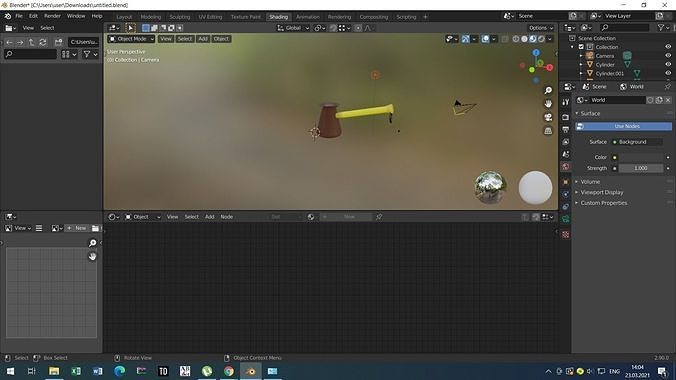Click the viewport pan hand gizmo
Screen dimensions: 676x380
tap(548, 104)
